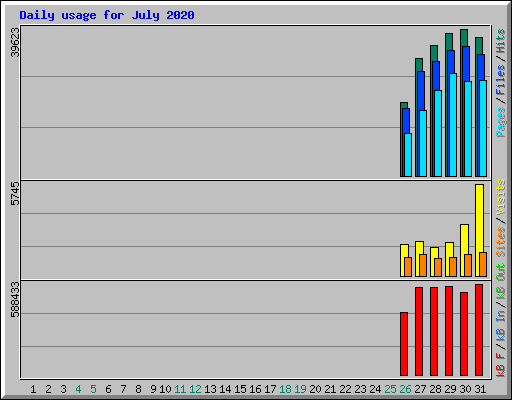Click the cyan pages bar for day 29
This screenshot has height=400, width=512.
click(x=453, y=125)
